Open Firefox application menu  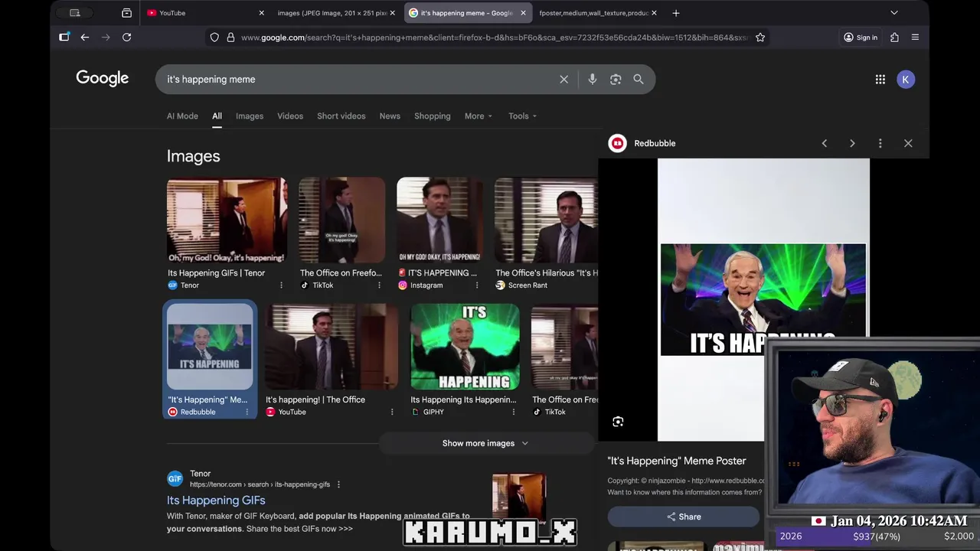[916, 37]
